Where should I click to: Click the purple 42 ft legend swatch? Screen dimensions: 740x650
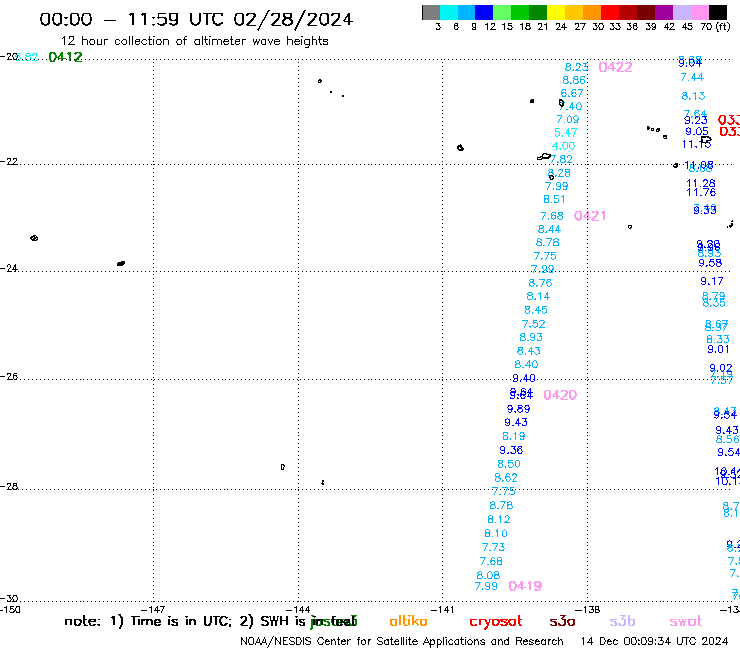click(664, 12)
